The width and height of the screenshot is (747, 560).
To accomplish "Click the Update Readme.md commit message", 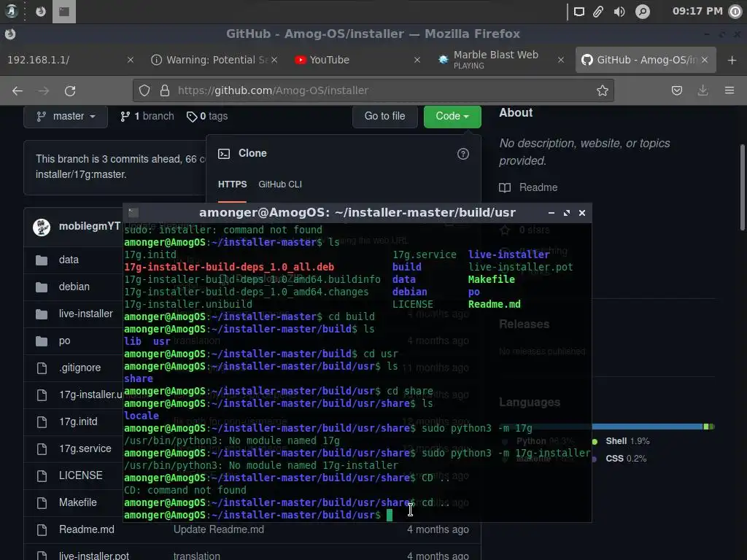I will [219, 529].
